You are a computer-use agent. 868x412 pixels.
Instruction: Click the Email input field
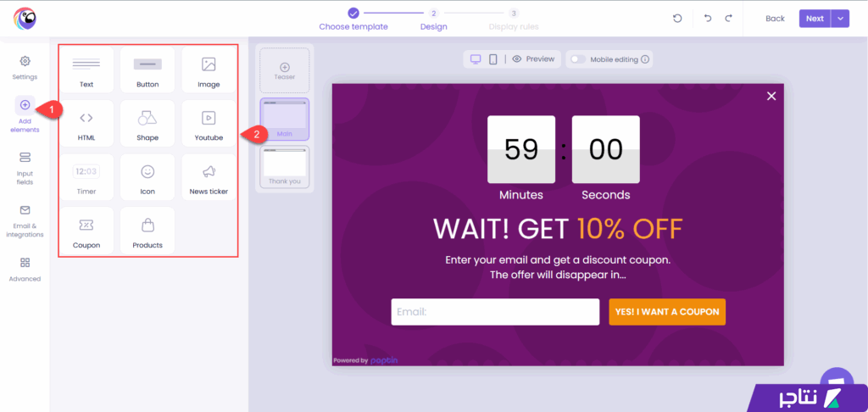point(495,312)
